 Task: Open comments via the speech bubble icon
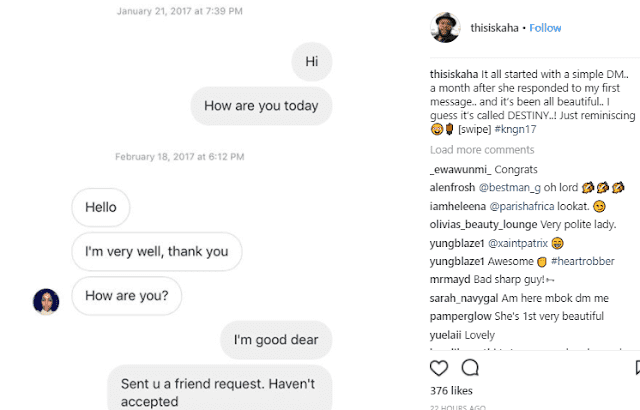(469, 369)
